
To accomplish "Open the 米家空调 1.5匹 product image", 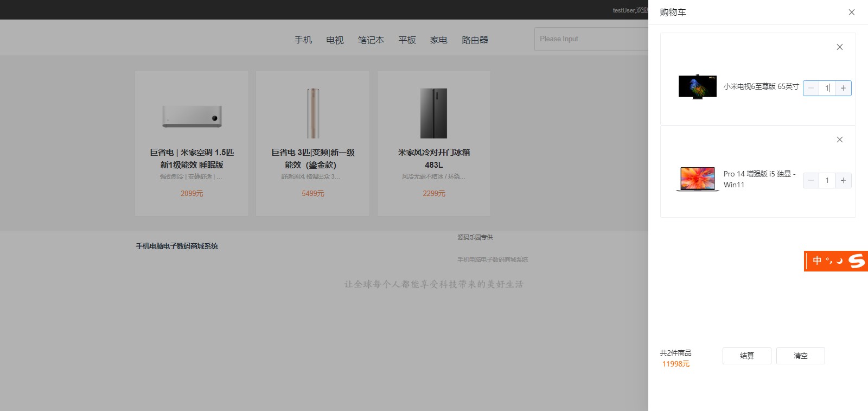I will 192,115.
